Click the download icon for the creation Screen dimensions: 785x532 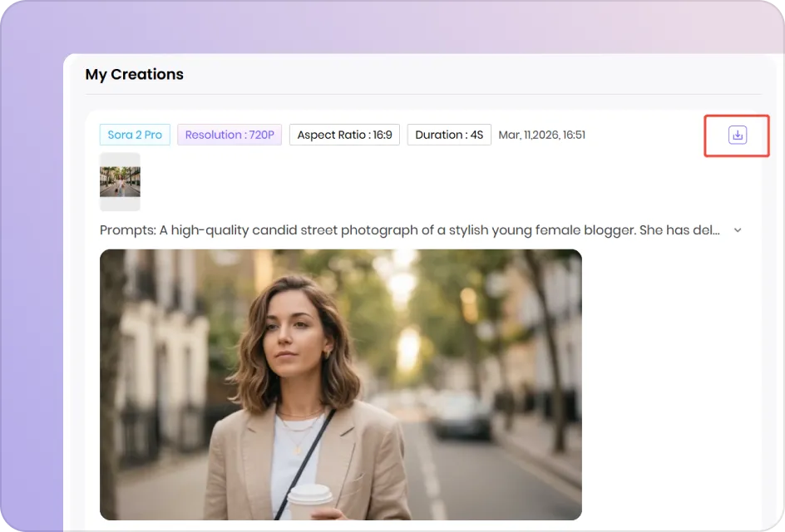(738, 135)
